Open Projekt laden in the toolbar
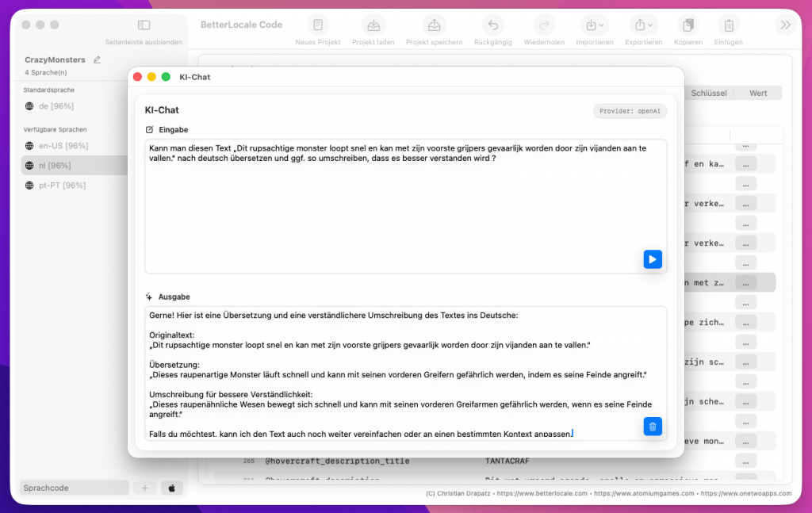Image resolution: width=812 pixels, height=513 pixels. tap(373, 25)
